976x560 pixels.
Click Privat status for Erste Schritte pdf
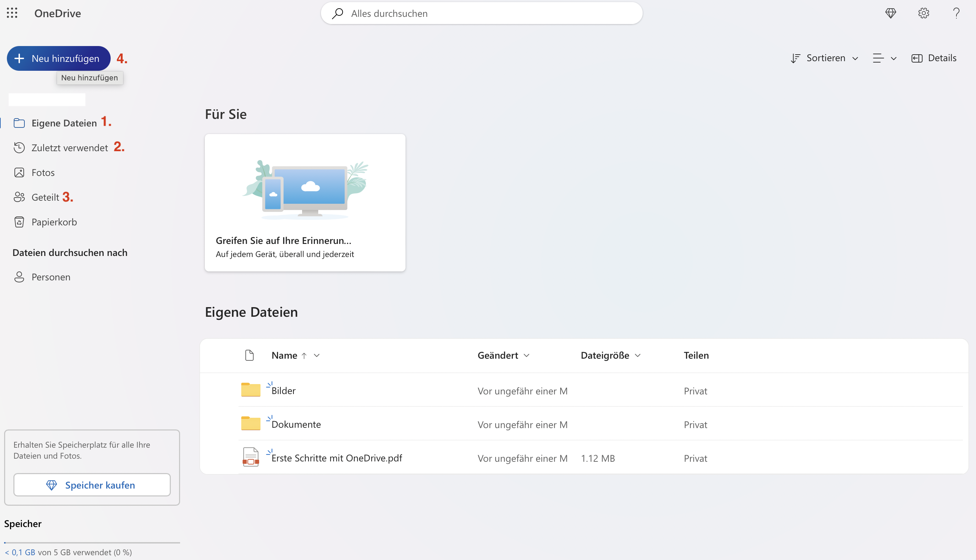(696, 458)
